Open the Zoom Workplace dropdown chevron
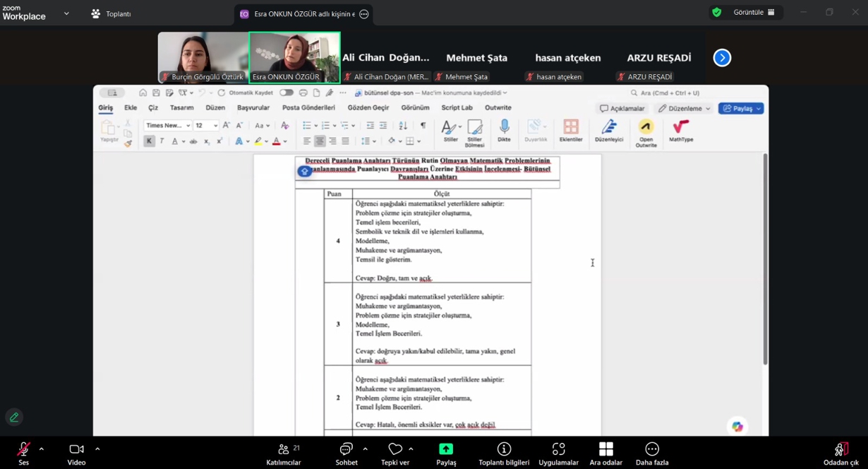The width and height of the screenshot is (868, 469). pos(66,13)
